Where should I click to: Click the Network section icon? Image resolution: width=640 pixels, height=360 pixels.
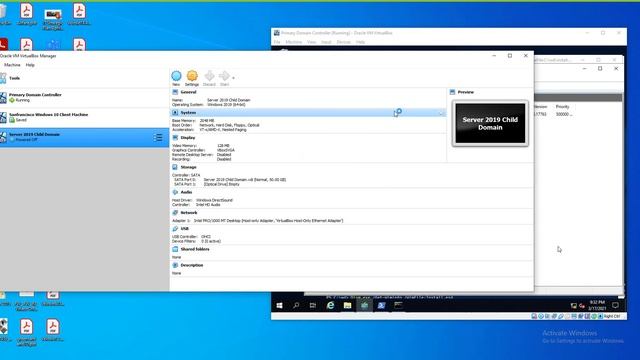(x=175, y=213)
